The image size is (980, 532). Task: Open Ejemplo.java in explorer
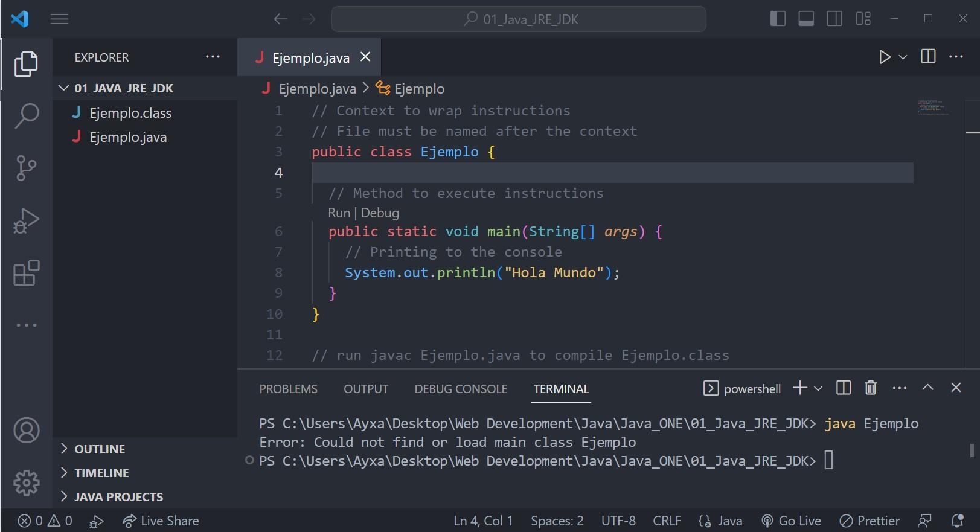[x=128, y=137]
